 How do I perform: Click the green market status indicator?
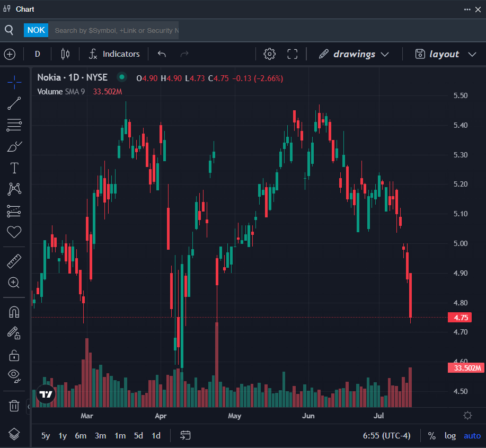pos(122,77)
